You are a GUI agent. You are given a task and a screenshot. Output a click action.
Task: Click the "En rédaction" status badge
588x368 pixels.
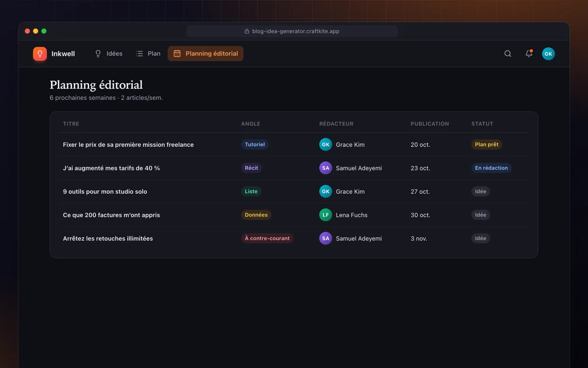tap(492, 168)
